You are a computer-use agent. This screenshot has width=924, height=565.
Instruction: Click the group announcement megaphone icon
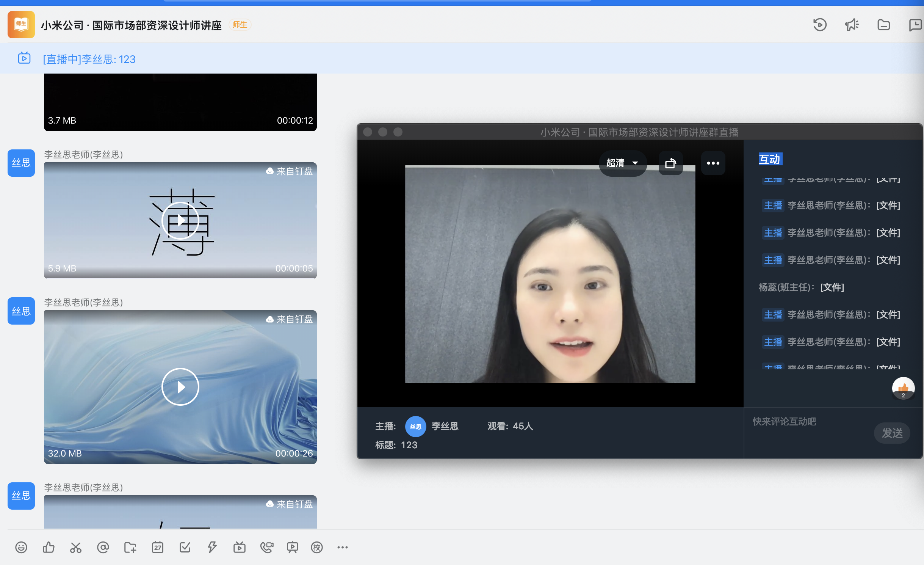tap(852, 25)
